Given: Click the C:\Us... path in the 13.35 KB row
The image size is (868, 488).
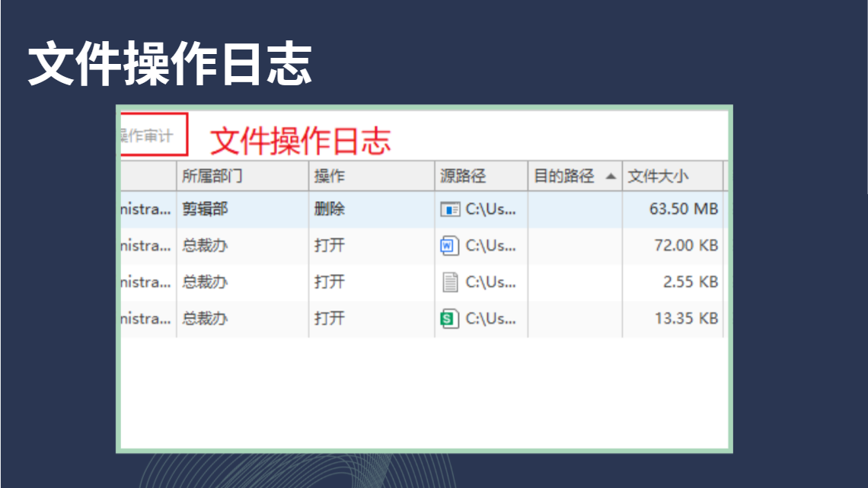Looking at the screenshot, I should (x=490, y=319).
